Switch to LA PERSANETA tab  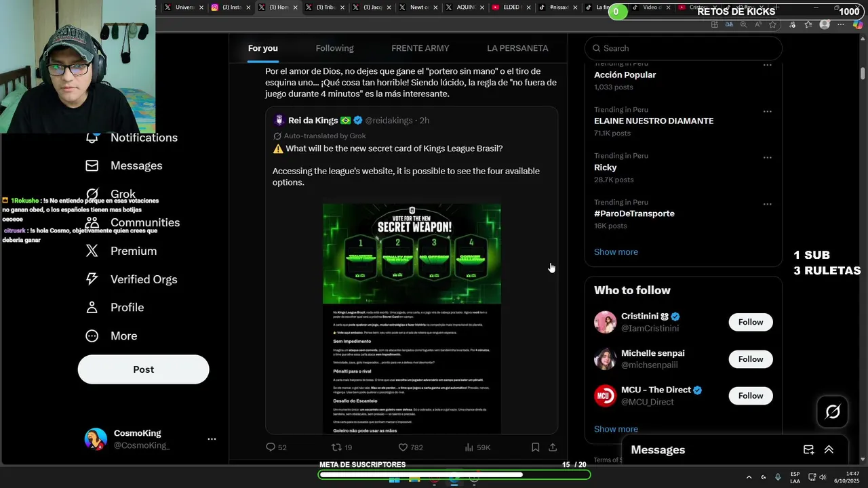pos(517,48)
